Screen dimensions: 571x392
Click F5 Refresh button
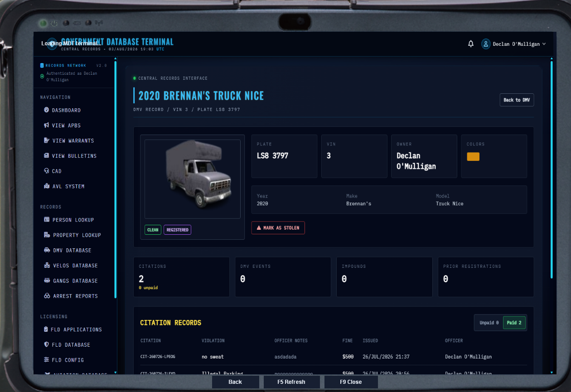point(291,382)
